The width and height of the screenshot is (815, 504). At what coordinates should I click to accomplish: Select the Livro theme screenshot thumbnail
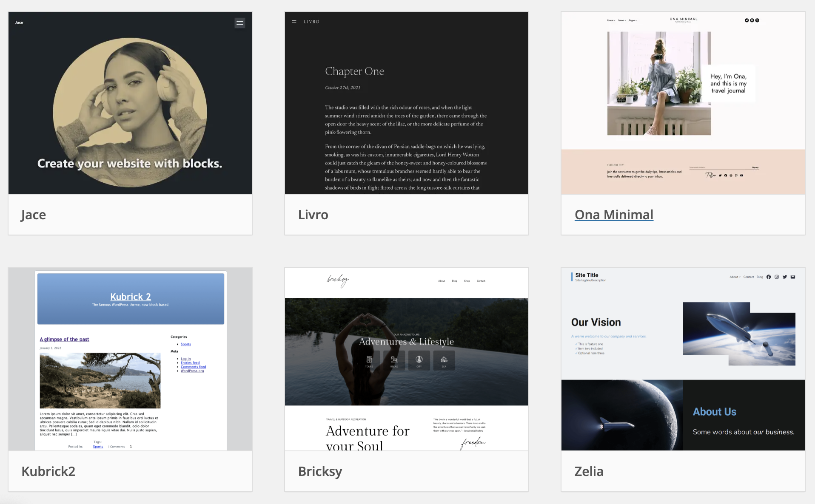406,103
